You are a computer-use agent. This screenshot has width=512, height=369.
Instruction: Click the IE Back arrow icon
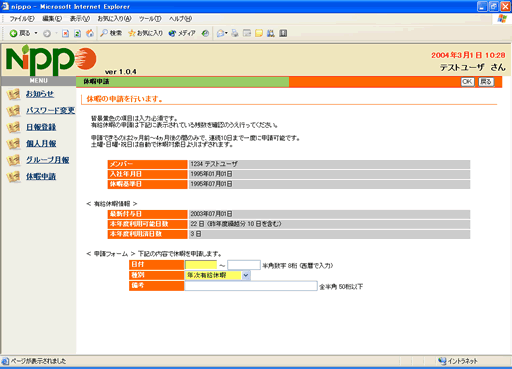coord(13,33)
